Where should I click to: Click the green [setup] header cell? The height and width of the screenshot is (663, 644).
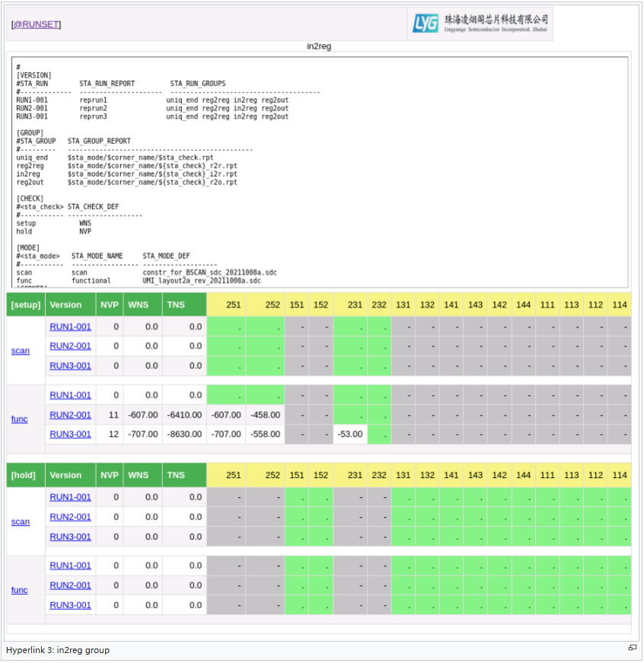[25, 304]
